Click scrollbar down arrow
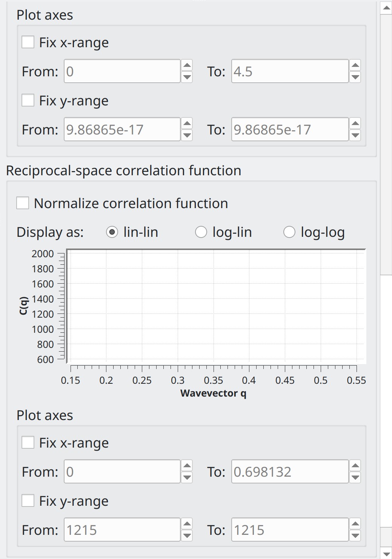The height and width of the screenshot is (559, 392). coord(386,553)
